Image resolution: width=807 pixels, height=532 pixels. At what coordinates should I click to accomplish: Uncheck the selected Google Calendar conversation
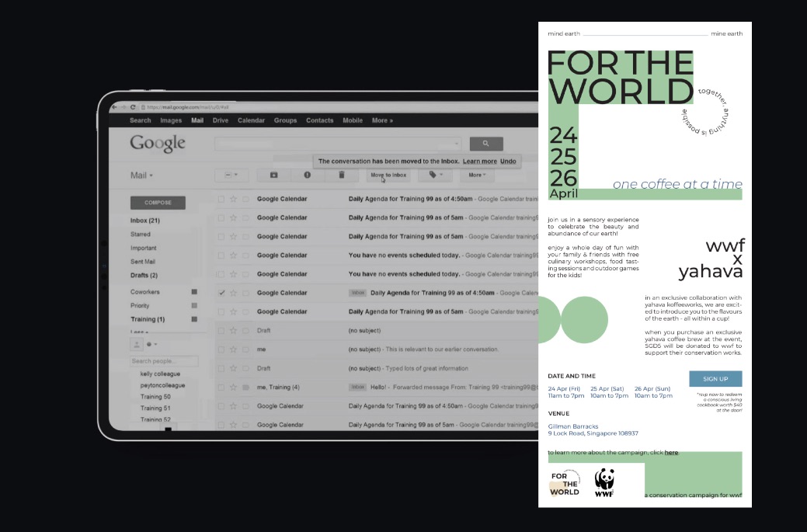tap(221, 293)
